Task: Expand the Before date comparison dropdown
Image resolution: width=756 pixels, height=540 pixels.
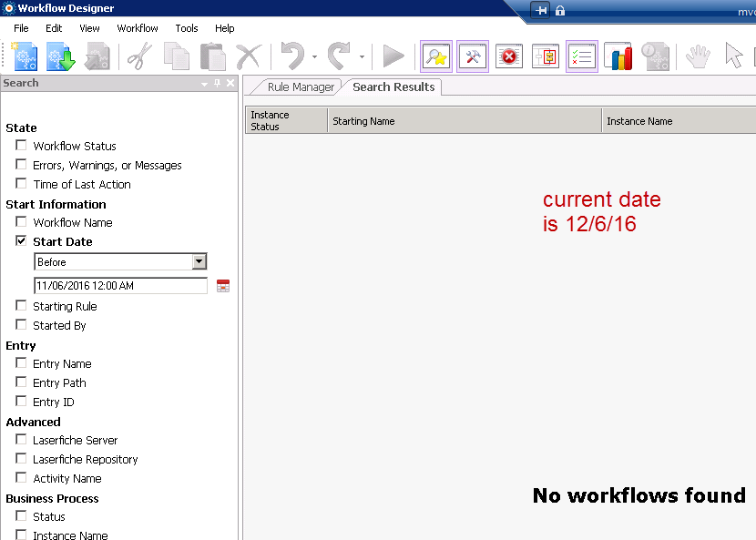Action: 199,262
